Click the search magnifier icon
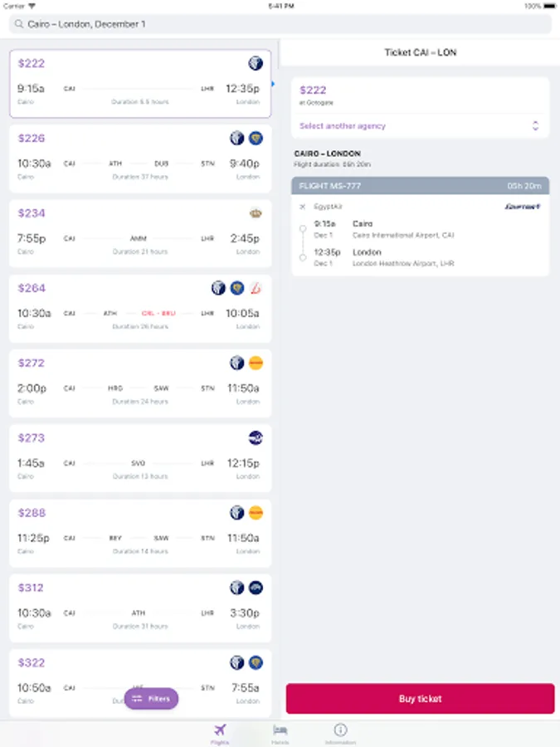This screenshot has width=560, height=747. click(x=19, y=25)
